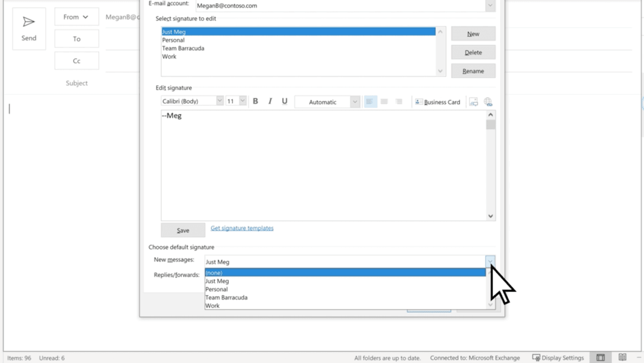
Task: Keep left alignment selected
Action: point(370,101)
